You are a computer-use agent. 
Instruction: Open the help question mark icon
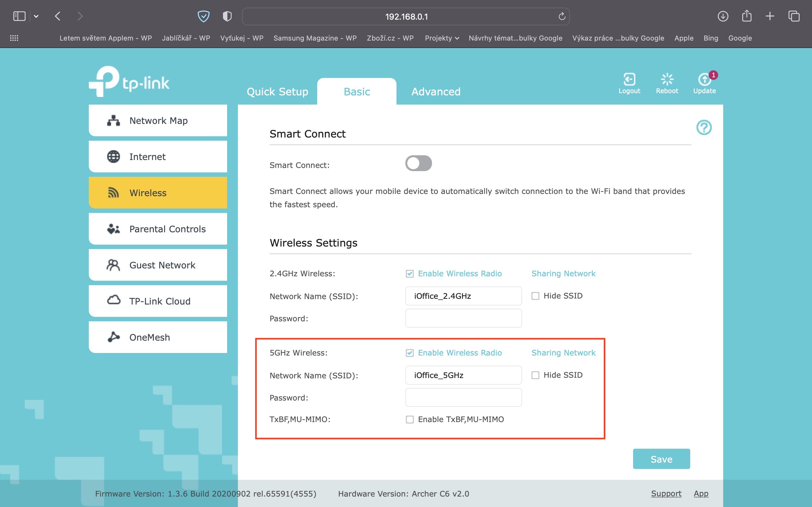(x=704, y=127)
